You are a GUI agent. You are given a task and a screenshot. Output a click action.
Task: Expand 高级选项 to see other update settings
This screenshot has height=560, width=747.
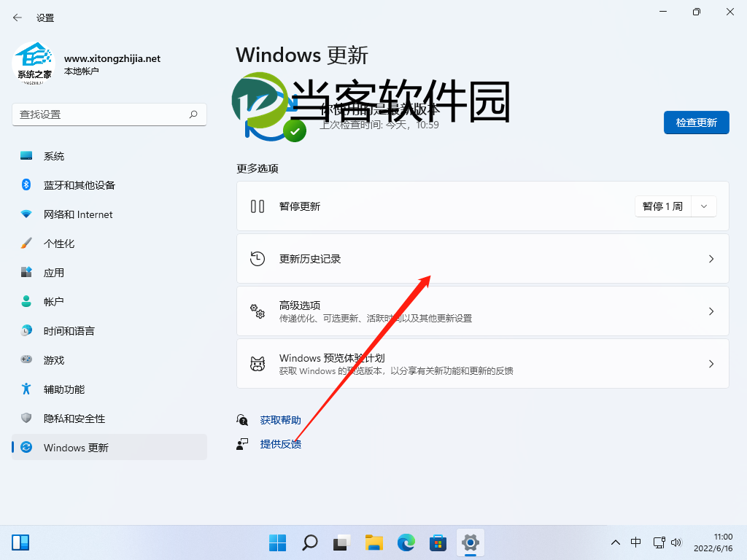pyautogui.click(x=481, y=311)
